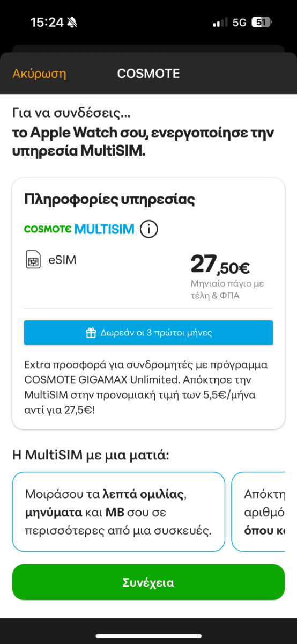This screenshot has width=297, height=644.
Task: Continue with the green Συνέχεια button
Action: [x=148, y=582]
